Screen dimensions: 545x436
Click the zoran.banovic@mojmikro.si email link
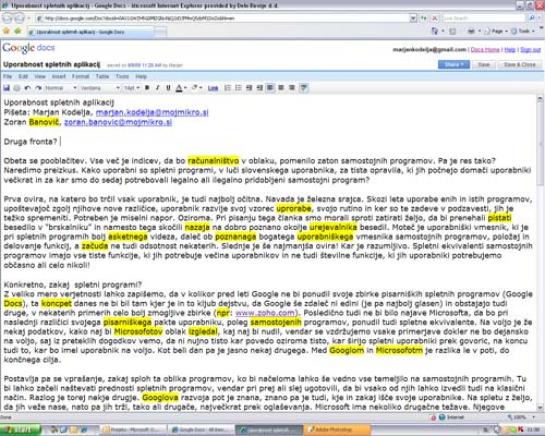[118, 122]
